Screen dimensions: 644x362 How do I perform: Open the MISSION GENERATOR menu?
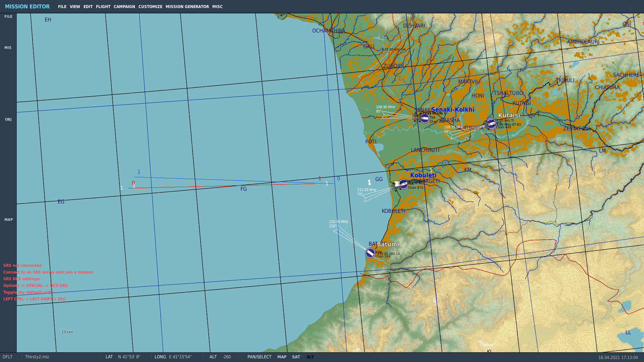pyautogui.click(x=187, y=7)
